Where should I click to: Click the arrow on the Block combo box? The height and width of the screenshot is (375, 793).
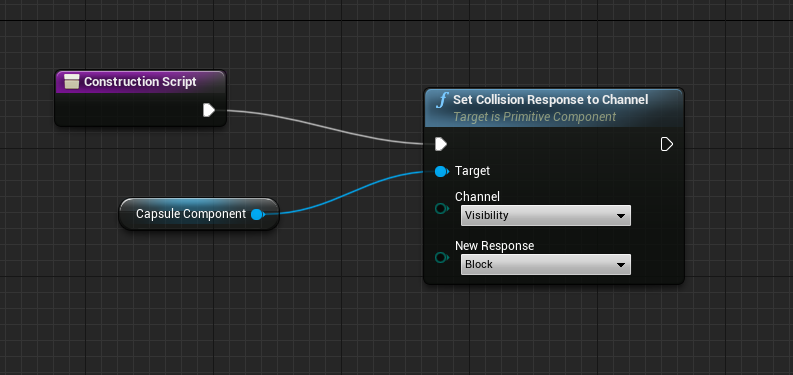click(621, 265)
